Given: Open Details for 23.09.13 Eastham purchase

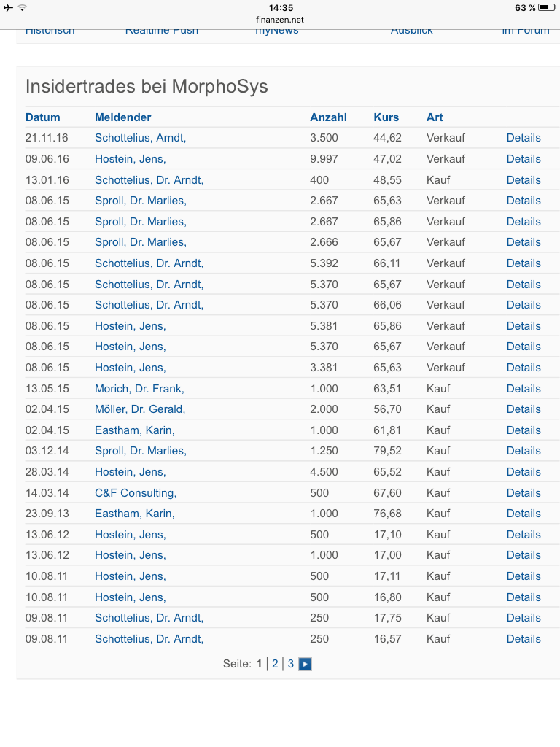Looking at the screenshot, I should pyautogui.click(x=524, y=514).
